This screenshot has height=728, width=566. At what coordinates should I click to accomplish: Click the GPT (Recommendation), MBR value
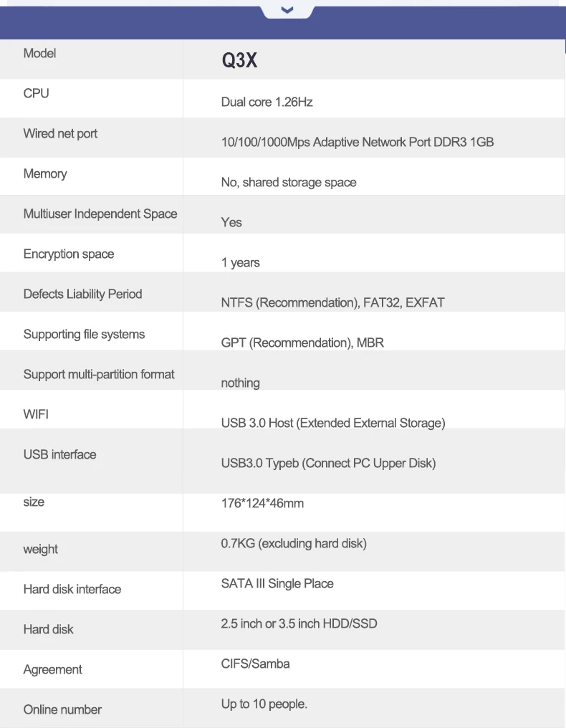pos(302,343)
